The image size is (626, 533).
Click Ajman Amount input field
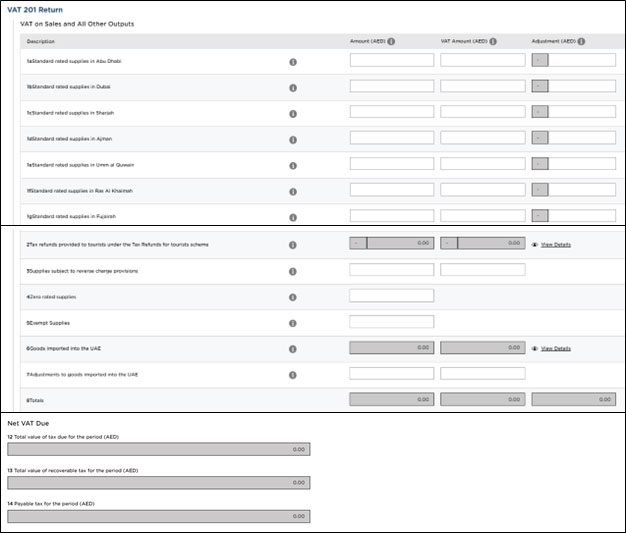392,138
